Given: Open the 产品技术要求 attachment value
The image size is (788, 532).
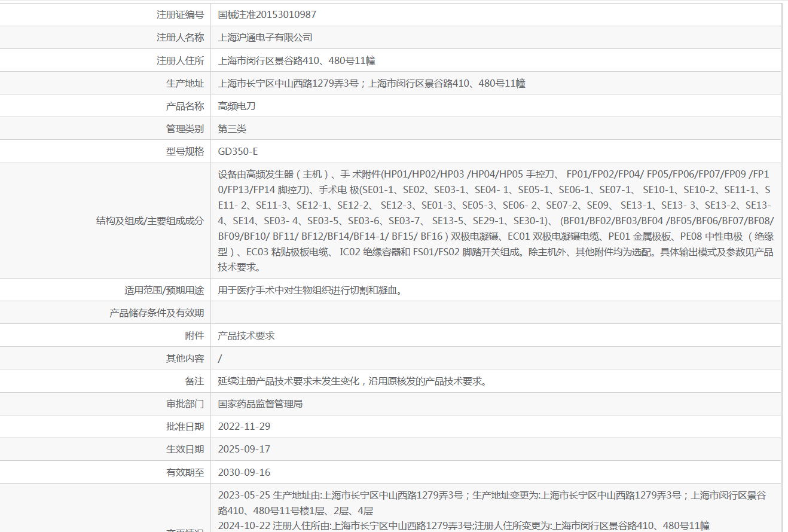Looking at the screenshot, I should (x=246, y=335).
